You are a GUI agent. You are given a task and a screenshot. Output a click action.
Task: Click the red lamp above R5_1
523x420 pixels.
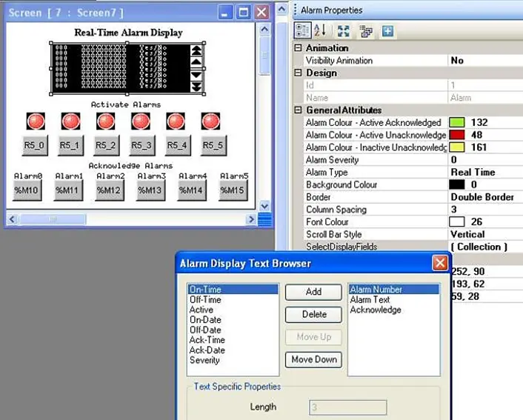click(x=70, y=121)
